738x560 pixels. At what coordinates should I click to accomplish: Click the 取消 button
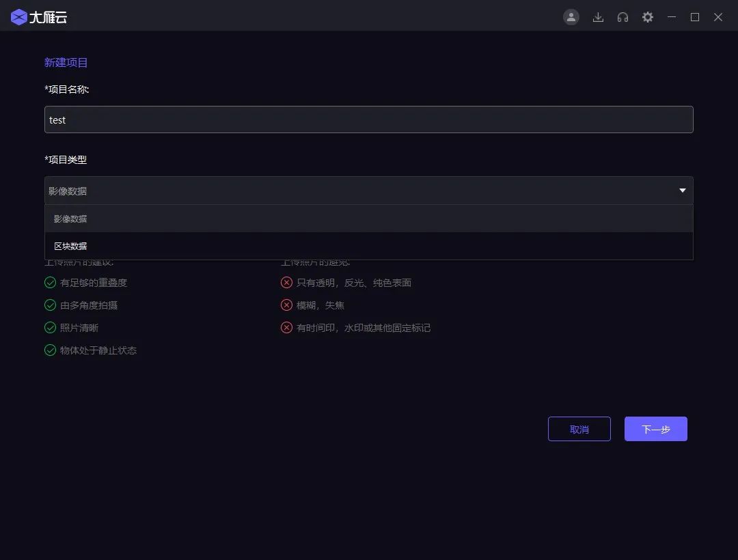tap(579, 429)
